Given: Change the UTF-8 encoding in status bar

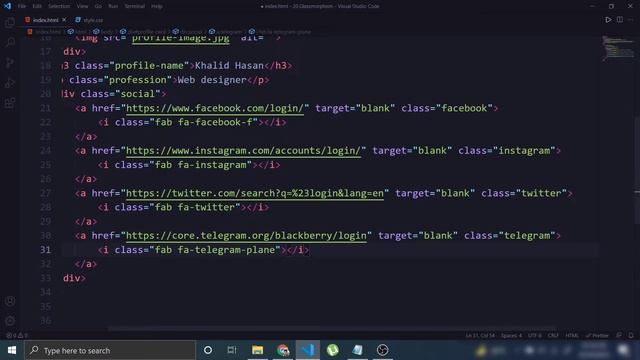Looking at the screenshot, I should pos(534,336).
